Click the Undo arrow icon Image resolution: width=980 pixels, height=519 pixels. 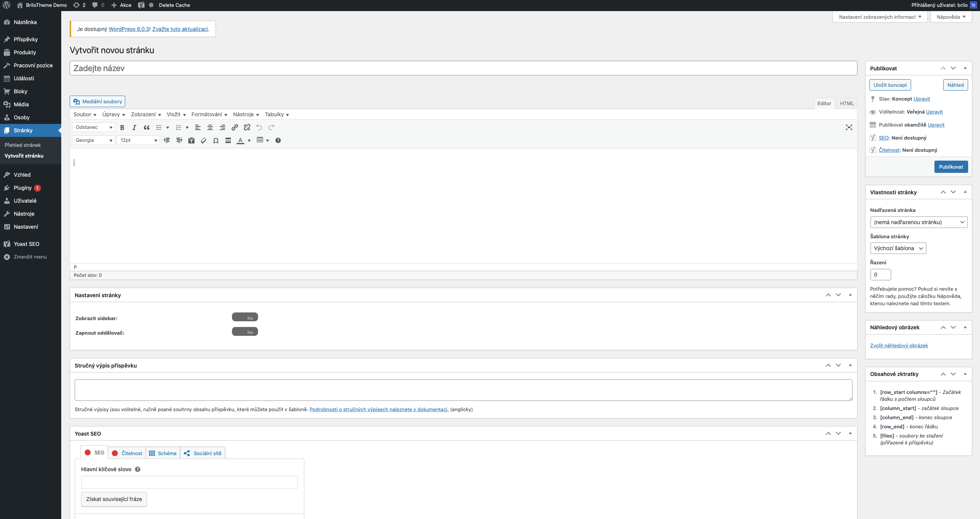coord(259,127)
